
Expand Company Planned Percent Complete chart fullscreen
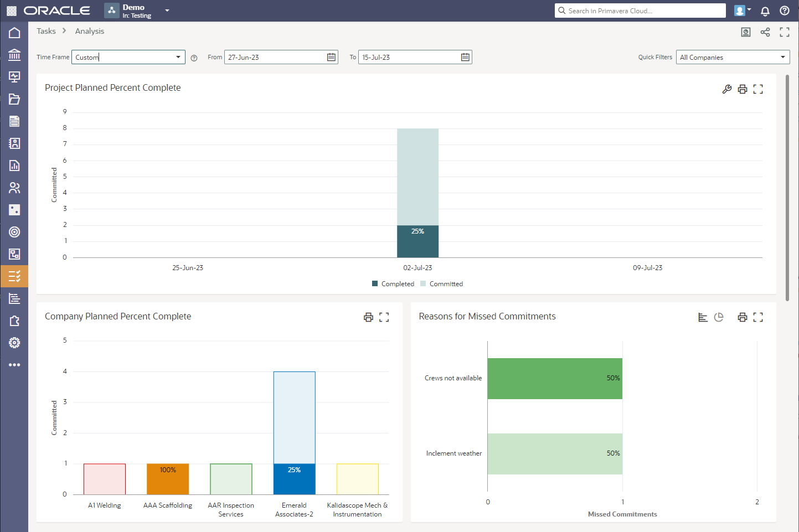point(384,317)
